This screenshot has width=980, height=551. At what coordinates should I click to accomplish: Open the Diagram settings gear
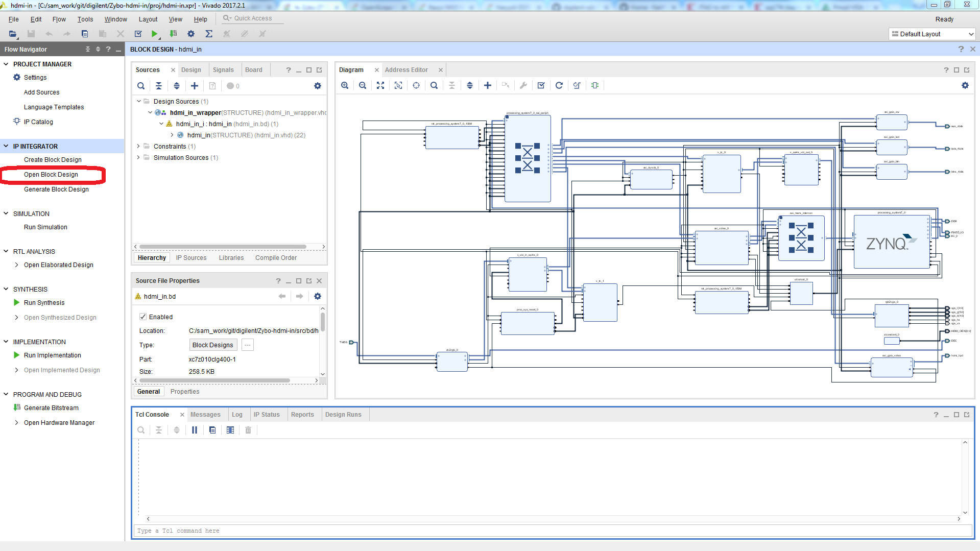click(965, 85)
